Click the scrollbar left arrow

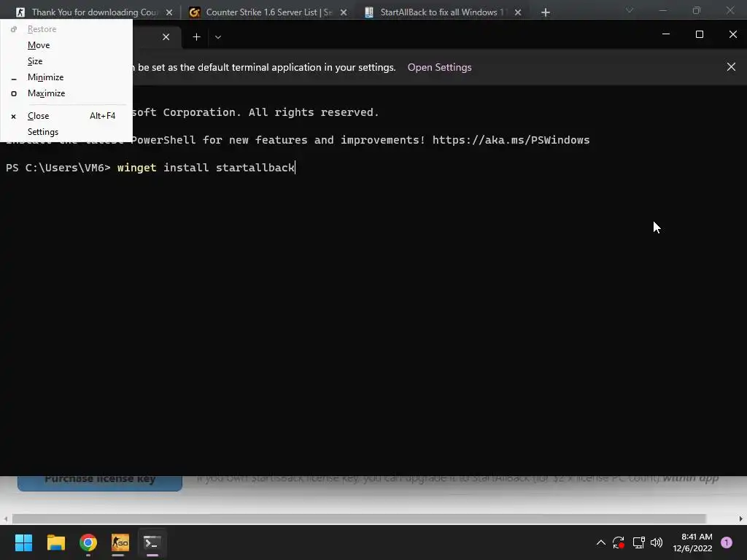(x=6, y=518)
